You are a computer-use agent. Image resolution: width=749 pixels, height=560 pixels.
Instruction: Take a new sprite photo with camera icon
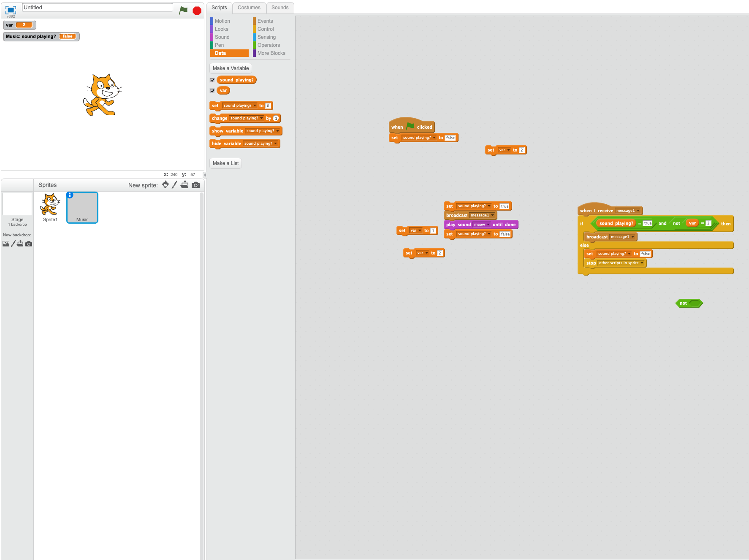(x=195, y=184)
